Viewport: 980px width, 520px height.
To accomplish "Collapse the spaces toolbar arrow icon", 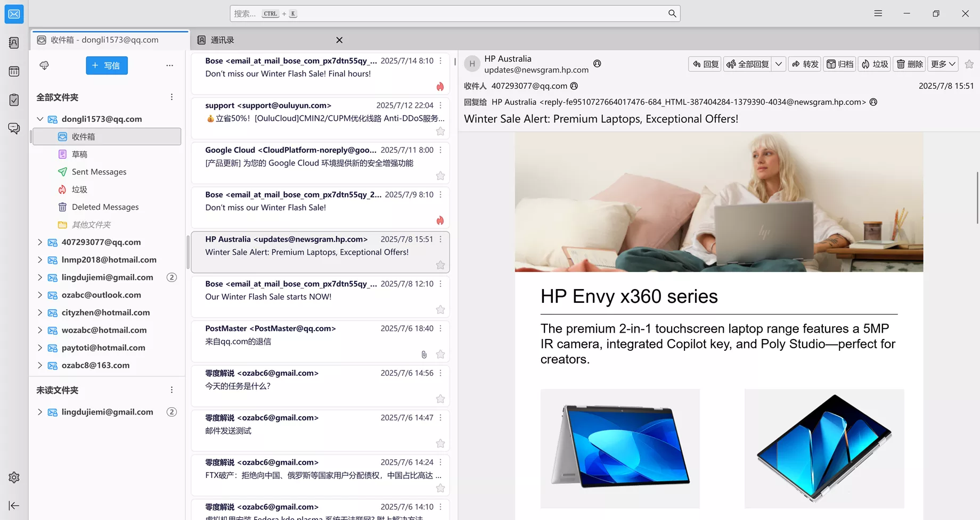I will (x=14, y=506).
